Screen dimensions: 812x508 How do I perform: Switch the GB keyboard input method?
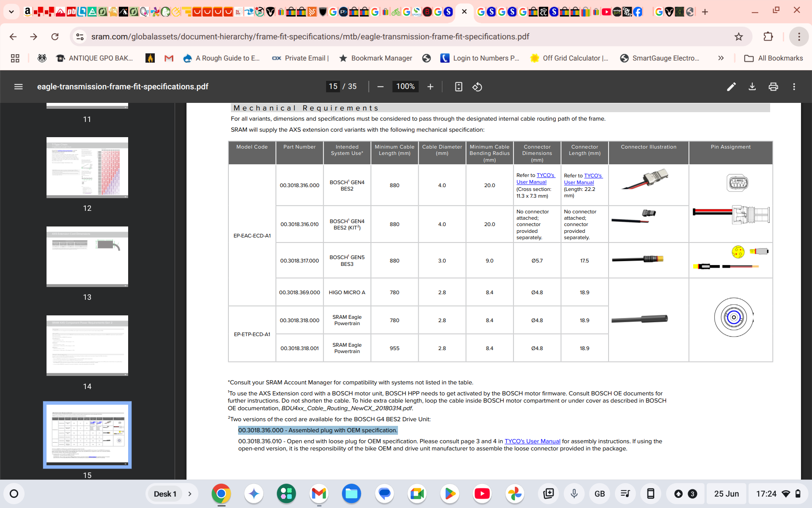click(x=599, y=494)
